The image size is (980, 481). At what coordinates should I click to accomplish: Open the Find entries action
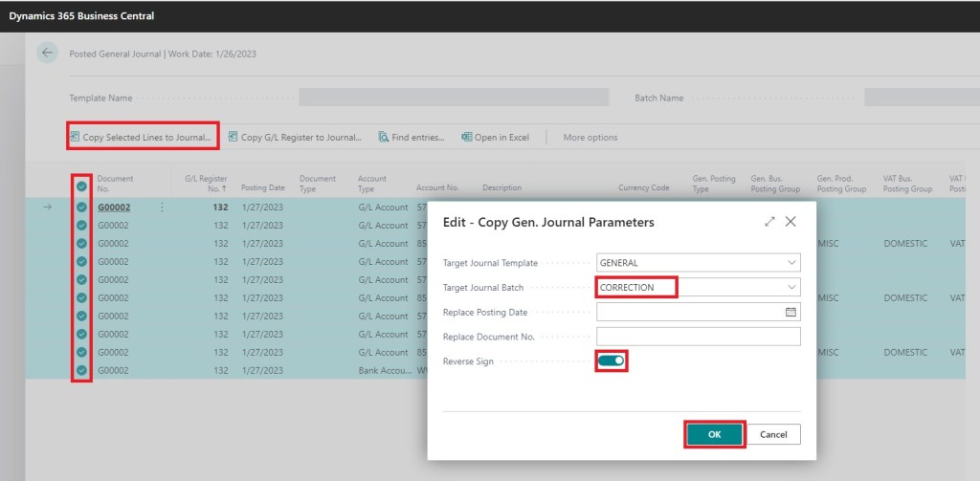click(x=412, y=137)
